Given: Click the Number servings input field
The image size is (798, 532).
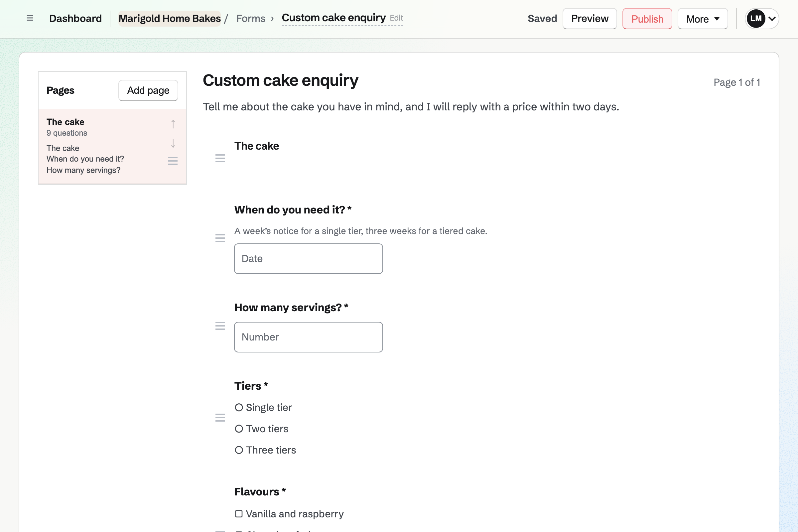Looking at the screenshot, I should tap(309, 337).
